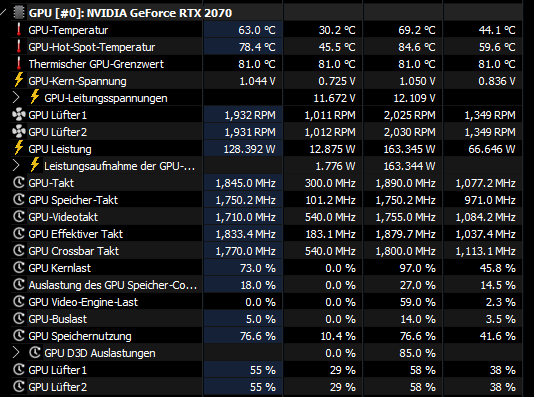Expand Leistungsaufnahme der GPU sensor group
The height and width of the screenshot is (397, 534).
click(x=16, y=166)
